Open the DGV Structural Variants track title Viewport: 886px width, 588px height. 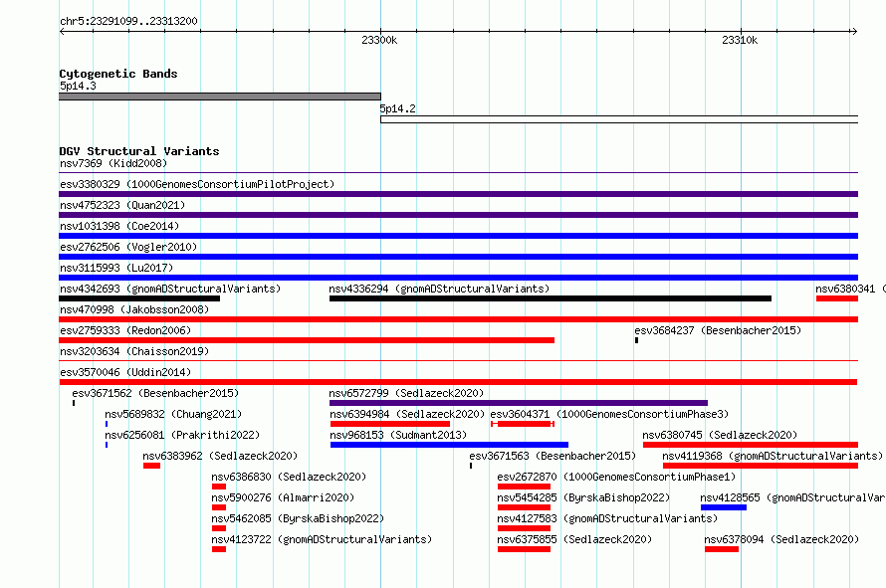pyautogui.click(x=139, y=151)
